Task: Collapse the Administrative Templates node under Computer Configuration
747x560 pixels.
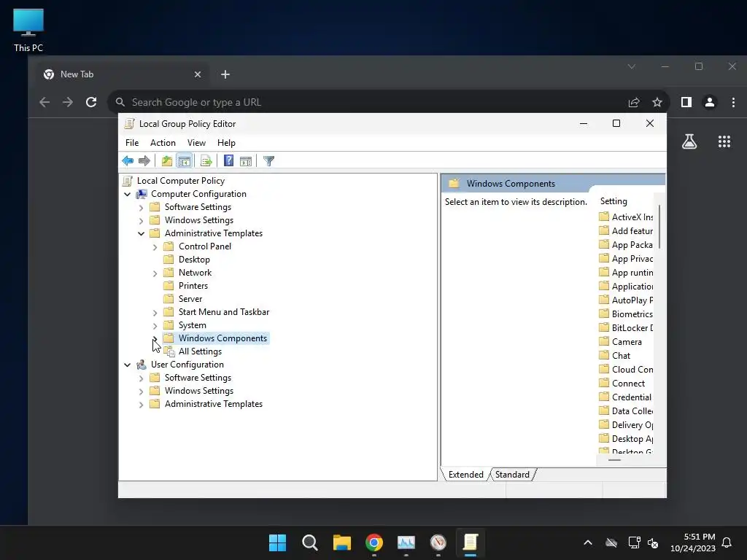Action: pos(141,234)
